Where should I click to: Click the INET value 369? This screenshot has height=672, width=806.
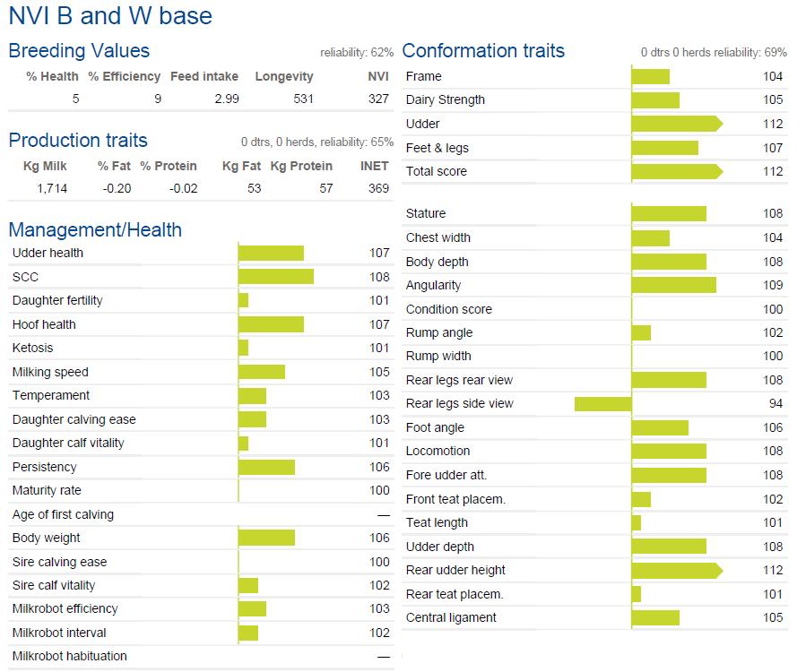[x=378, y=188]
